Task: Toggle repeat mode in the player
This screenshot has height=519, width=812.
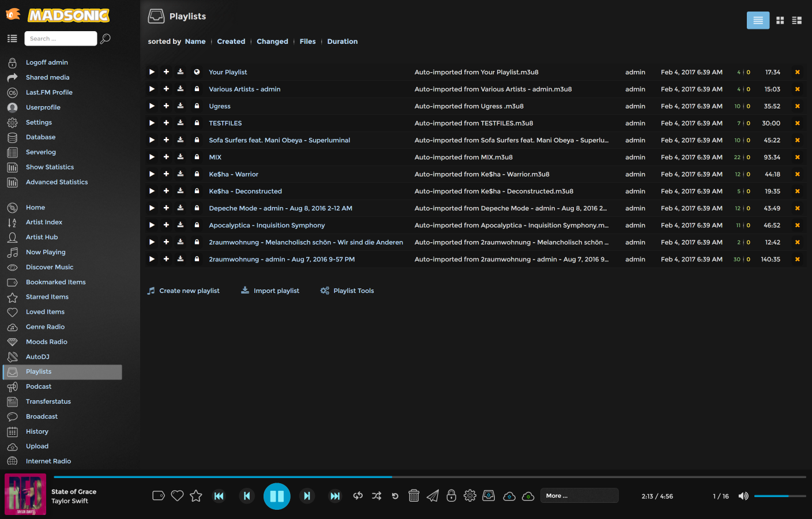Action: click(x=358, y=496)
